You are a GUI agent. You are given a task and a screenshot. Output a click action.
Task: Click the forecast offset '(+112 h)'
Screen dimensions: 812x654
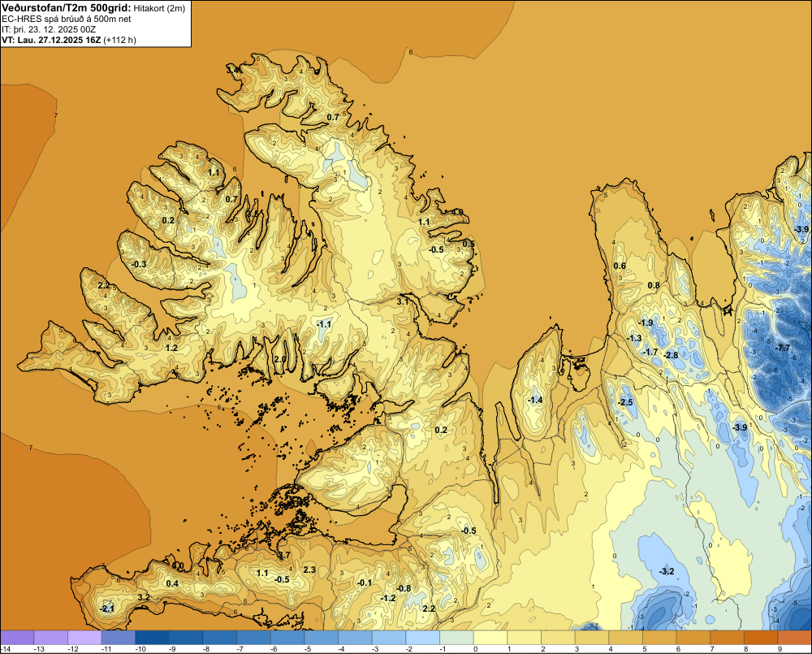click(x=119, y=40)
